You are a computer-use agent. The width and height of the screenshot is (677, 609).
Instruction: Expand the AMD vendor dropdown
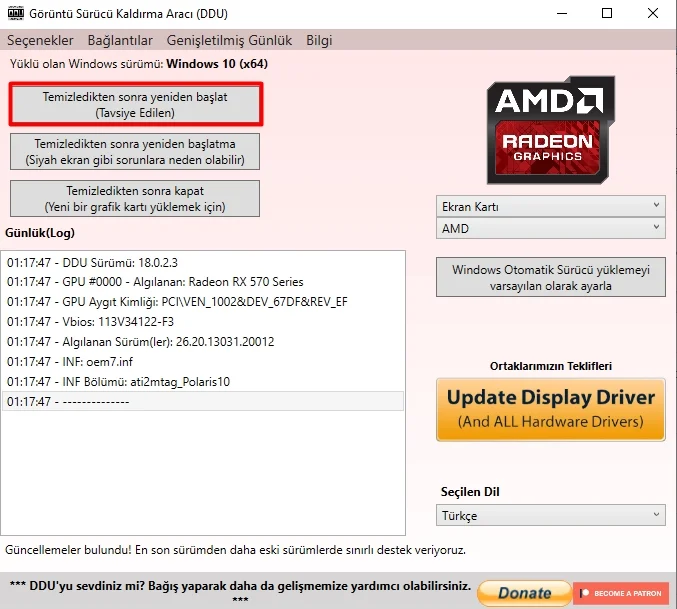click(551, 228)
